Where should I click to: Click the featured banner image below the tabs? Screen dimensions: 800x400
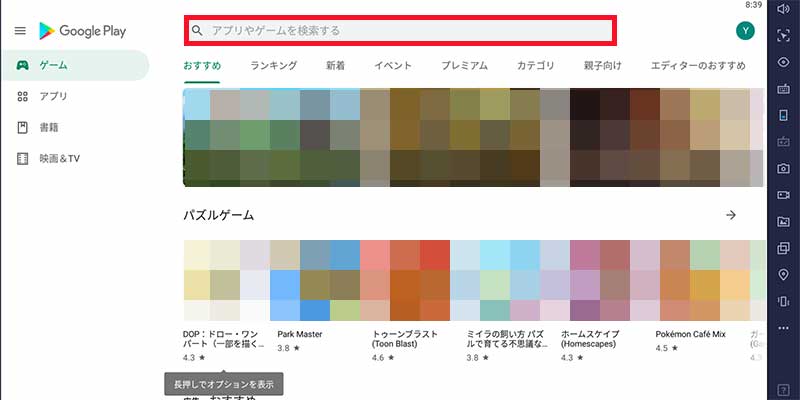point(473,137)
